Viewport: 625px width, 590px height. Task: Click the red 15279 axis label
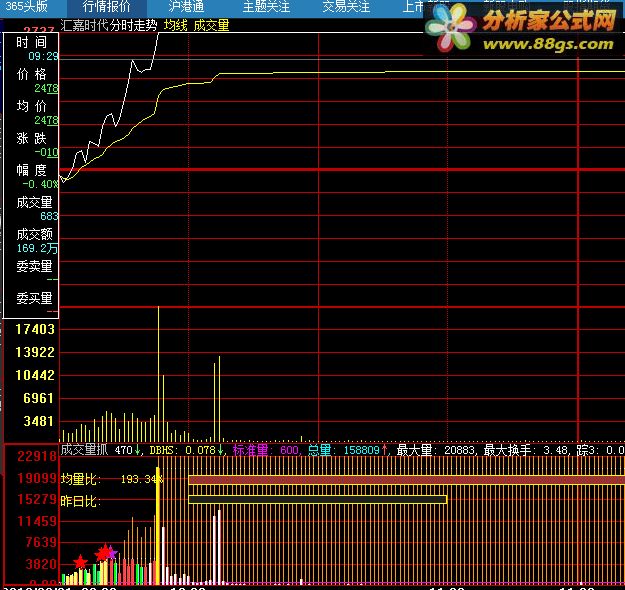(x=37, y=499)
